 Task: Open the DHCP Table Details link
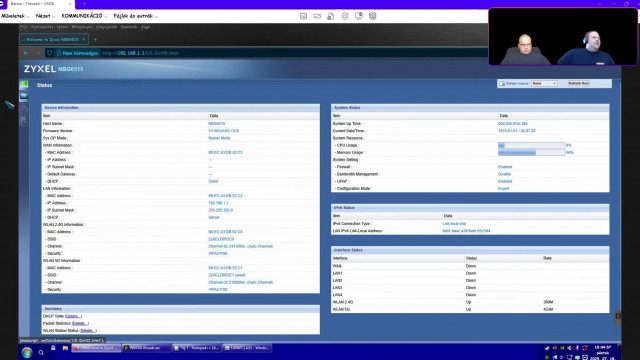pos(73,316)
